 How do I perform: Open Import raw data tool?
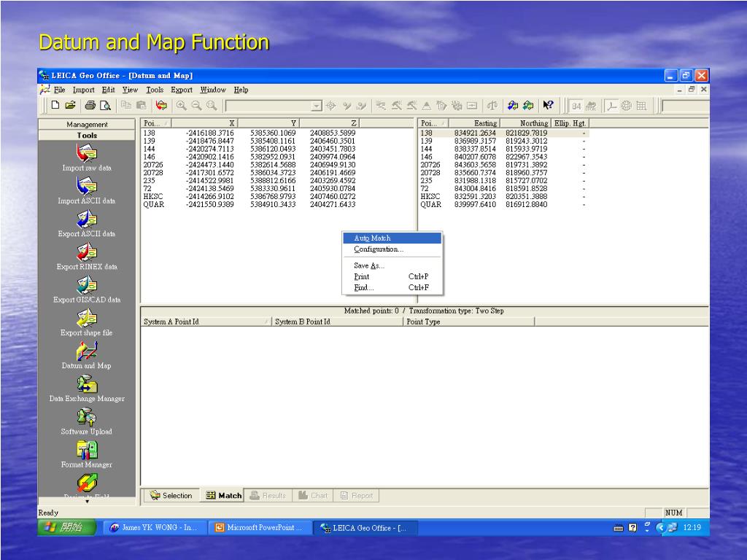(87, 158)
